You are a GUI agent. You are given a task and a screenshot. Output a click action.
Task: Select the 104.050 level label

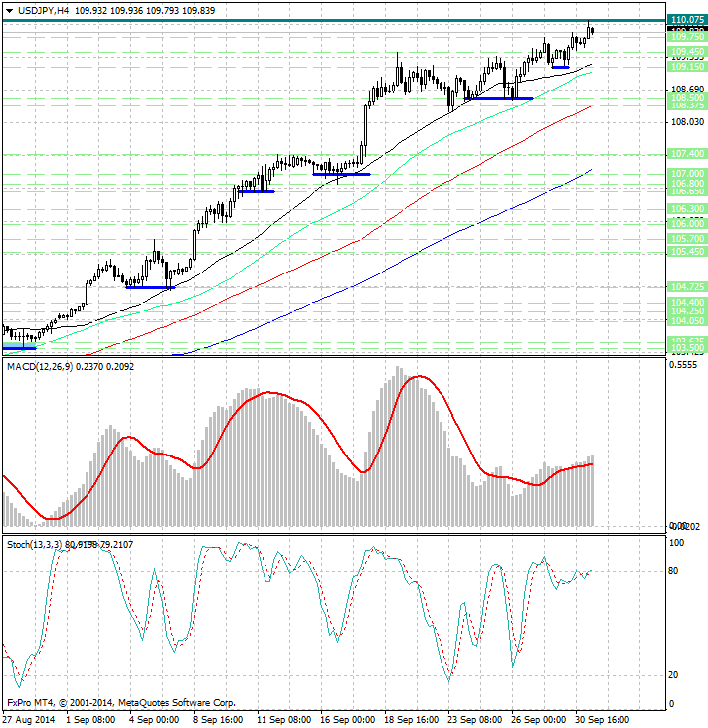(687, 321)
